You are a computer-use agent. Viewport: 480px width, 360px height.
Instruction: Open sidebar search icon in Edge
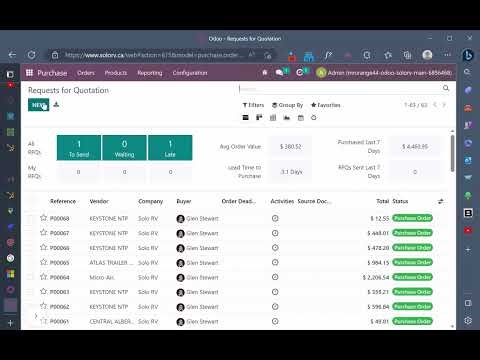click(468, 72)
